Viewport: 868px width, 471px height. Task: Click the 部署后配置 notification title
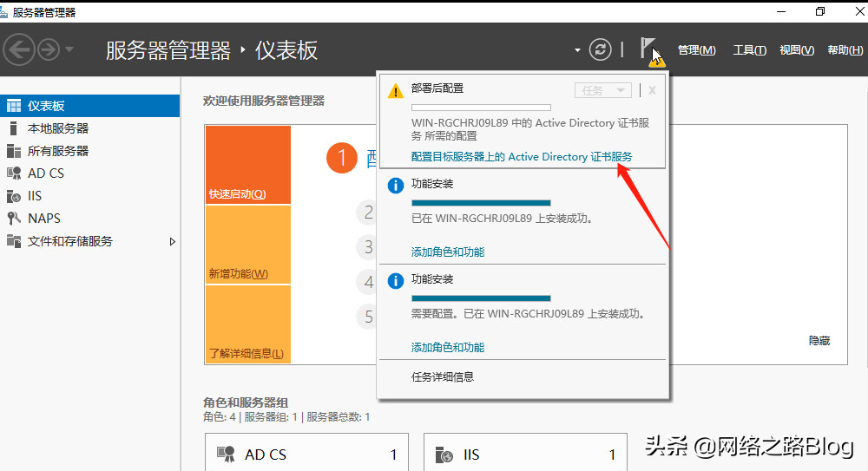[x=437, y=88]
